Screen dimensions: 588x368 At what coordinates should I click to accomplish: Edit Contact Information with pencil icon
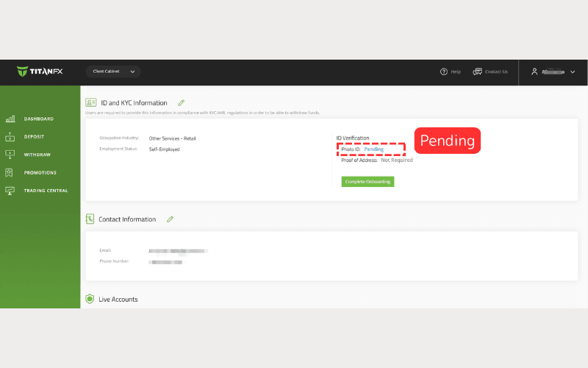[x=170, y=219]
